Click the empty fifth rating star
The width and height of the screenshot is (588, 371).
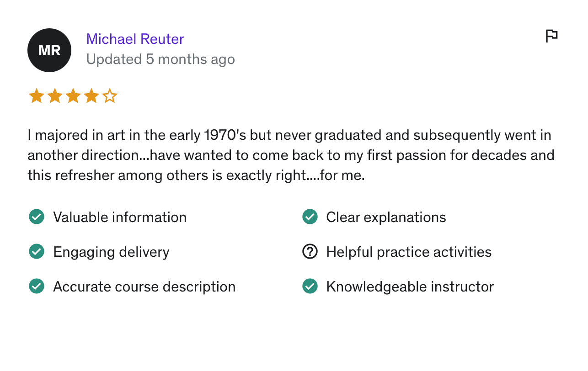point(110,96)
